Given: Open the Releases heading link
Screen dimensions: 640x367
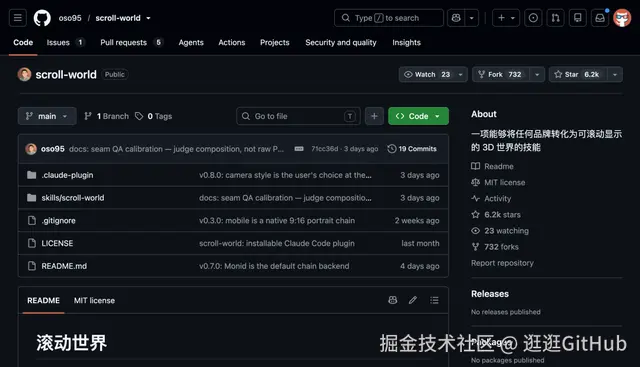Looking at the screenshot, I should [490, 294].
